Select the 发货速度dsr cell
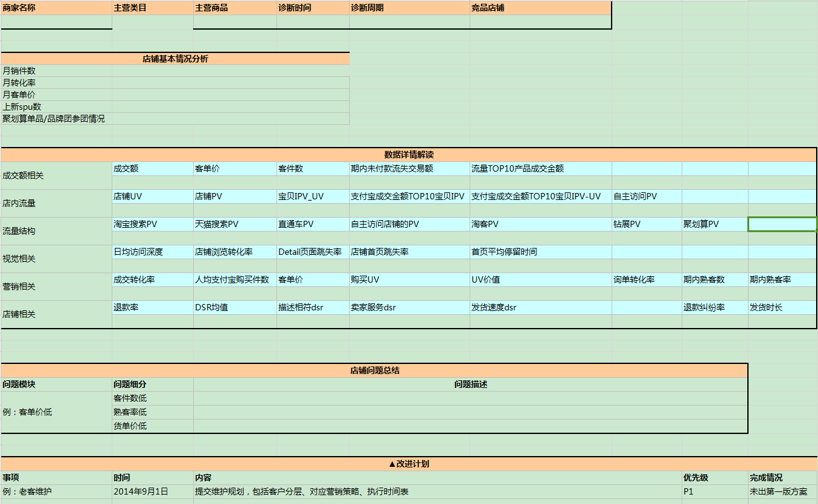Image resolution: width=818 pixels, height=504 pixels. (541, 307)
